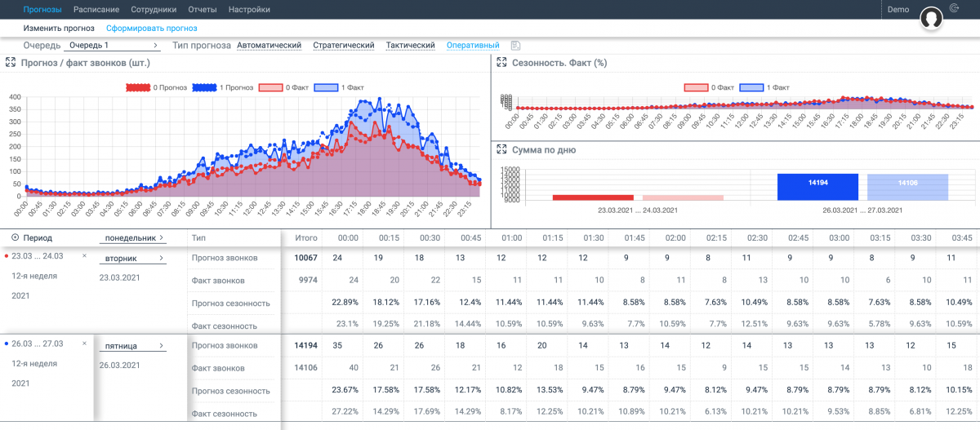Image resolution: width=980 pixels, height=430 pixels.
Task: Open the user avatar profile
Action: pyautogui.click(x=932, y=18)
